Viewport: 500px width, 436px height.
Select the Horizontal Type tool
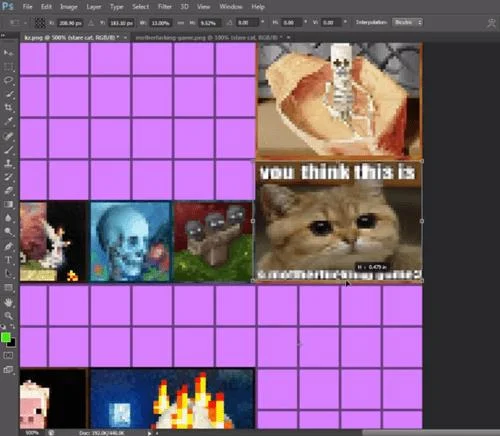(8, 260)
